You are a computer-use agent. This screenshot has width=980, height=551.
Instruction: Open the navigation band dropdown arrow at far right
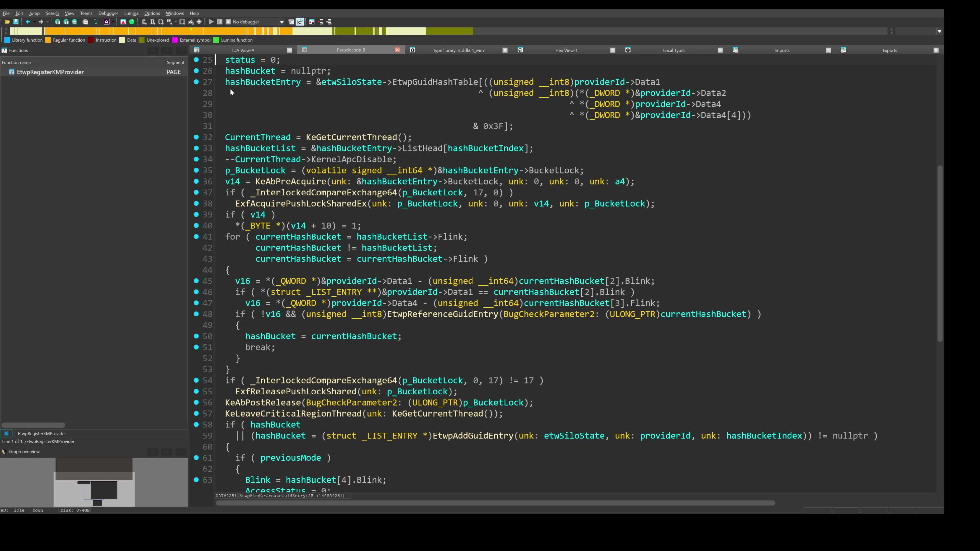(939, 31)
